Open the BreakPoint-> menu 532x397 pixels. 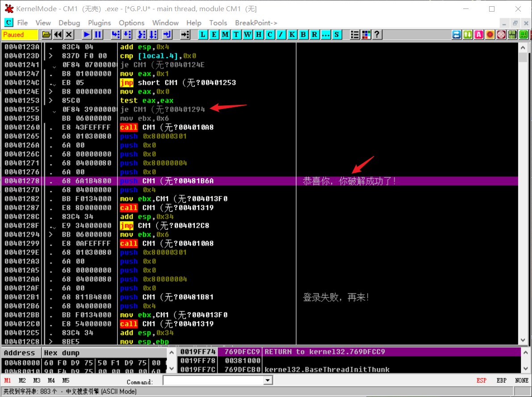pos(256,23)
